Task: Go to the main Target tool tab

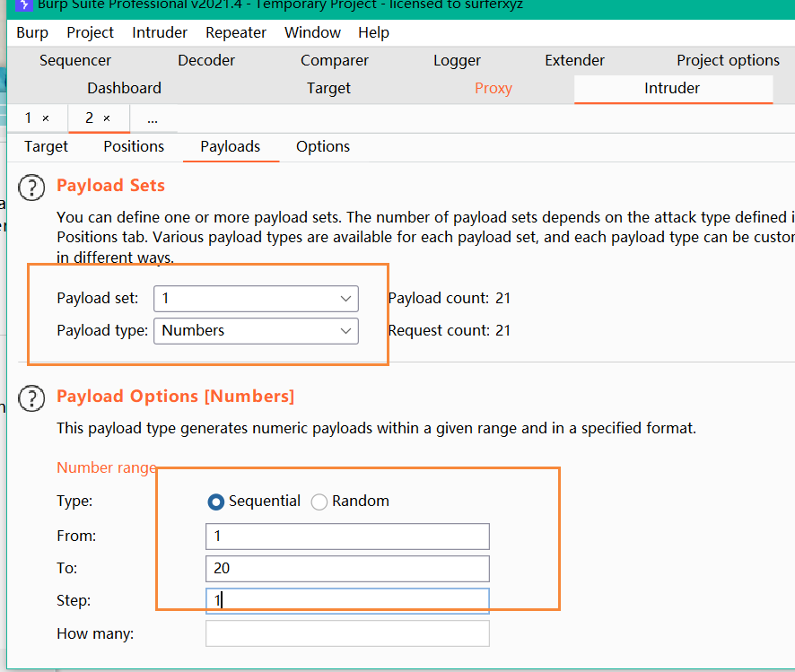Action: click(328, 88)
